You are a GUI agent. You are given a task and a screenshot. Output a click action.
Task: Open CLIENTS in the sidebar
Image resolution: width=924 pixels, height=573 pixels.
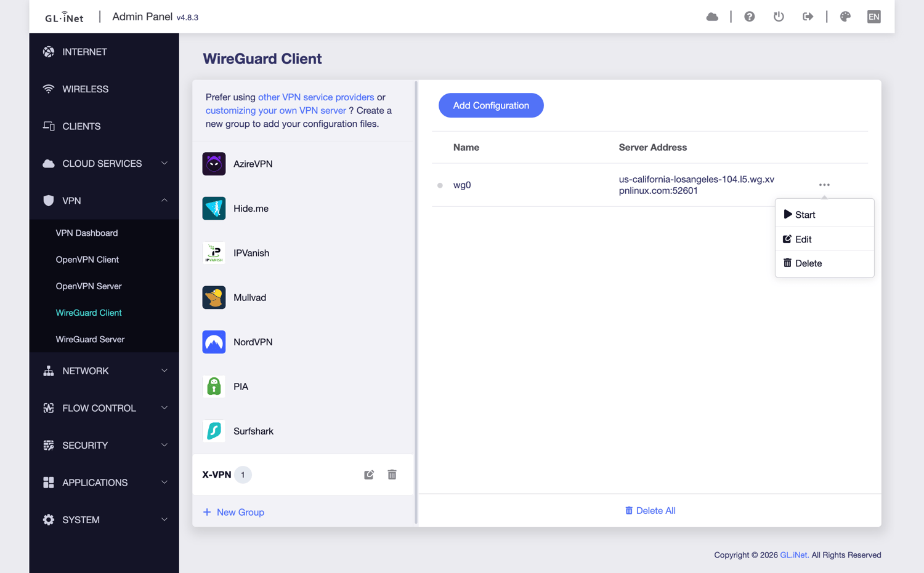click(x=104, y=126)
